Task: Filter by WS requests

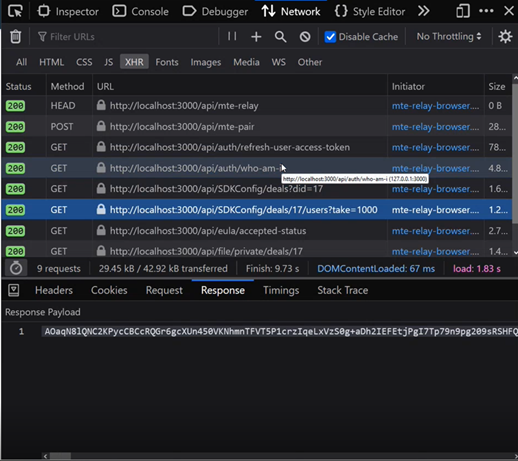Action: 278,62
